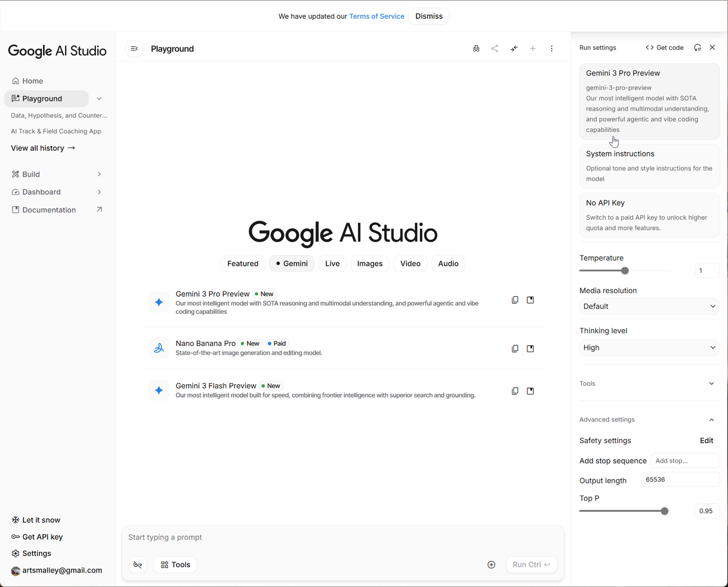Viewport: 728px width, 587px height.
Task: Open docs for Gemini 3 Pro Preview
Action: (x=530, y=300)
